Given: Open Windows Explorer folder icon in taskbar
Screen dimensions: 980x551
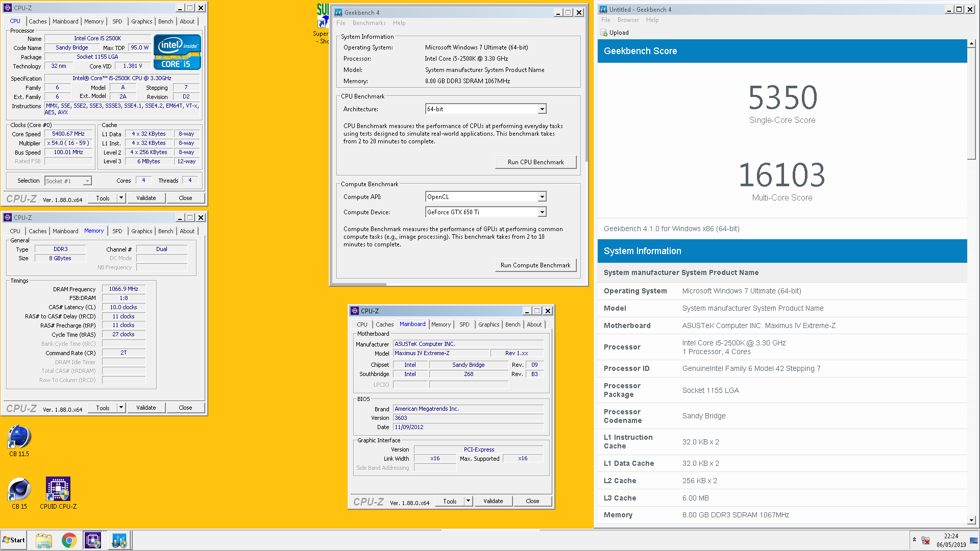Looking at the screenshot, I should coord(44,540).
